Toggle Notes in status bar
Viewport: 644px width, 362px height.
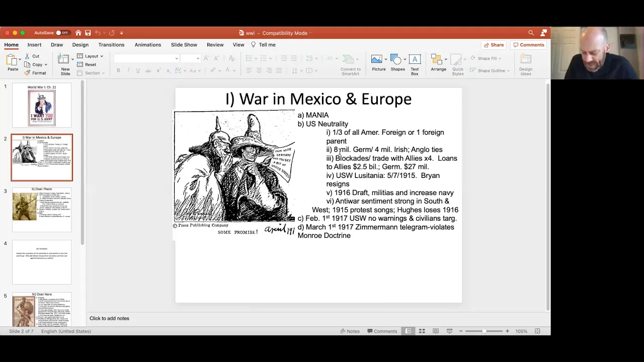350,331
